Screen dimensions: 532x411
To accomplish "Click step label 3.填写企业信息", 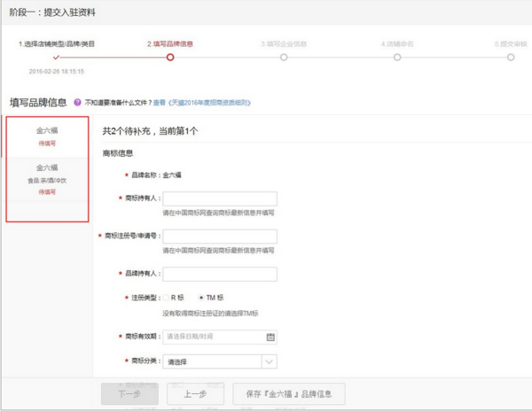I will click(x=284, y=43).
